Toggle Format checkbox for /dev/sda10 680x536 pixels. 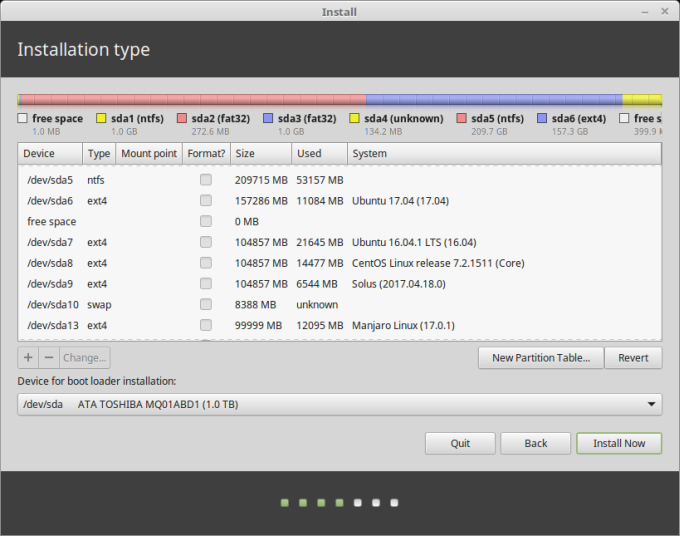pos(206,304)
